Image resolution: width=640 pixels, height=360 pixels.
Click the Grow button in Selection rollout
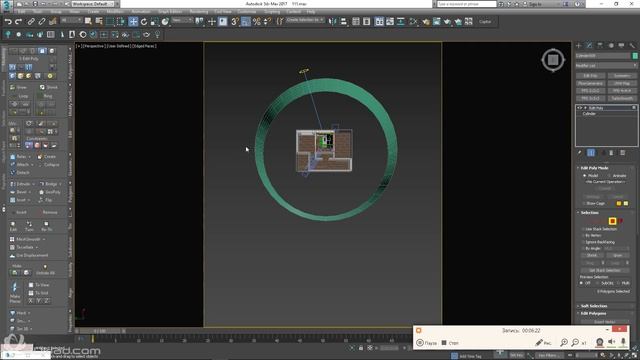(x=618, y=255)
